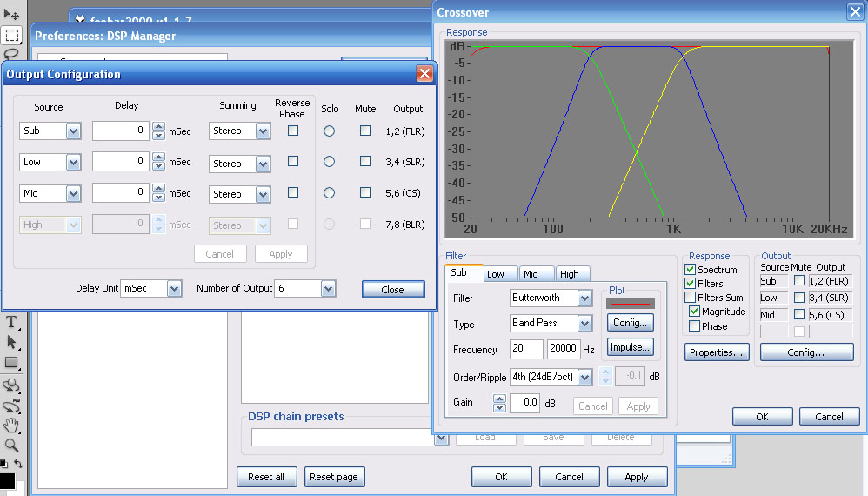Image resolution: width=868 pixels, height=496 pixels.
Task: Switch to the High filter tab
Action: pyautogui.click(x=570, y=274)
